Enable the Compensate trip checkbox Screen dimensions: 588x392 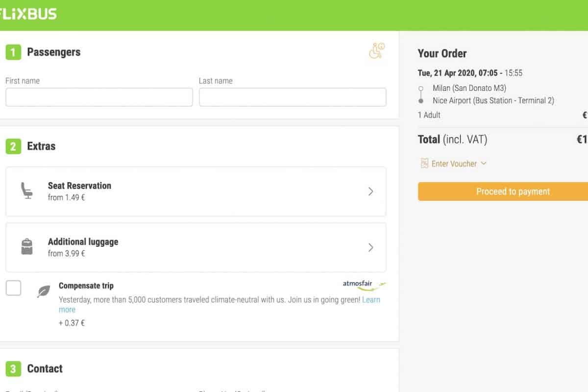tap(13, 288)
